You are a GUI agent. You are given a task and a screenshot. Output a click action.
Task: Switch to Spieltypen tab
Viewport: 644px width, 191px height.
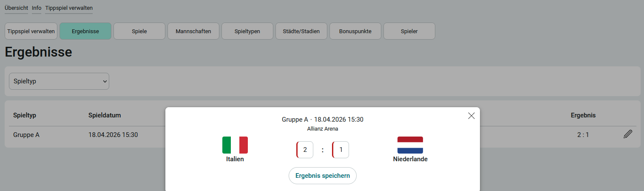coord(247,31)
